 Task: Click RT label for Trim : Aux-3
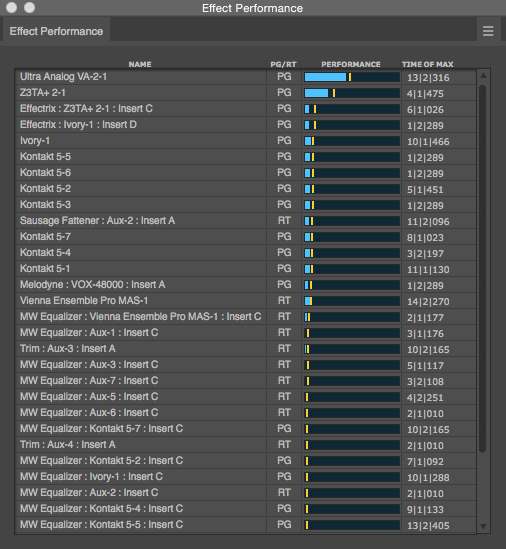point(284,349)
